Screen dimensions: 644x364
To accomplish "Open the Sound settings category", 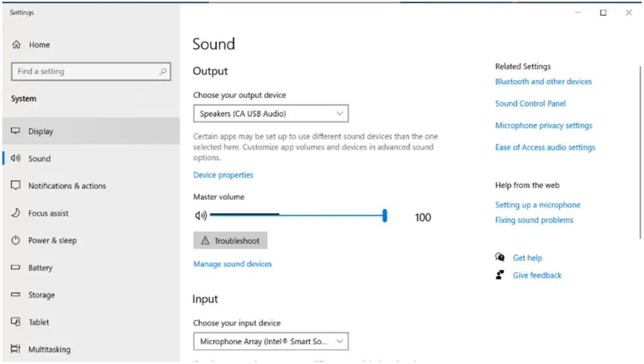I will (x=39, y=159).
